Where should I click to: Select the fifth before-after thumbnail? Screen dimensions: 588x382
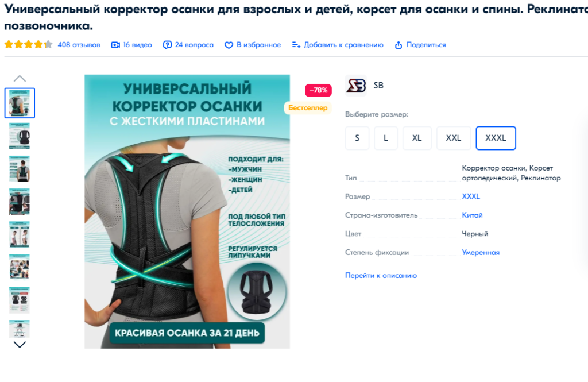[20, 234]
